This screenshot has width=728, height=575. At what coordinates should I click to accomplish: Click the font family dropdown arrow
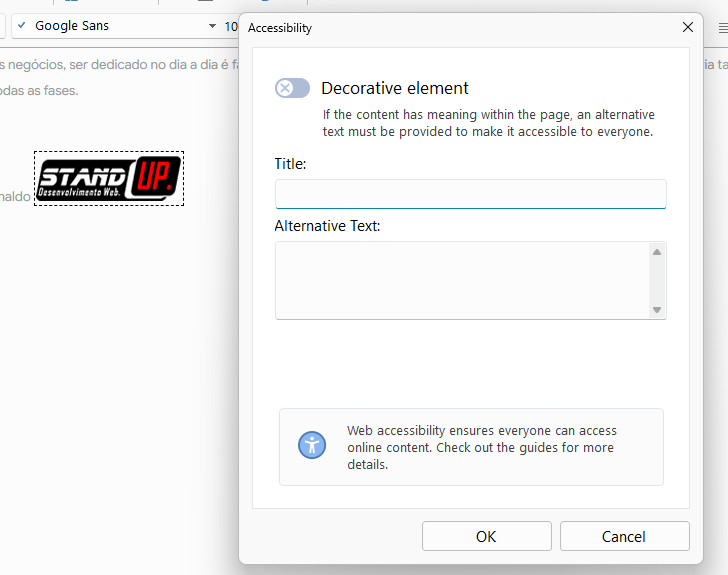coord(211,26)
